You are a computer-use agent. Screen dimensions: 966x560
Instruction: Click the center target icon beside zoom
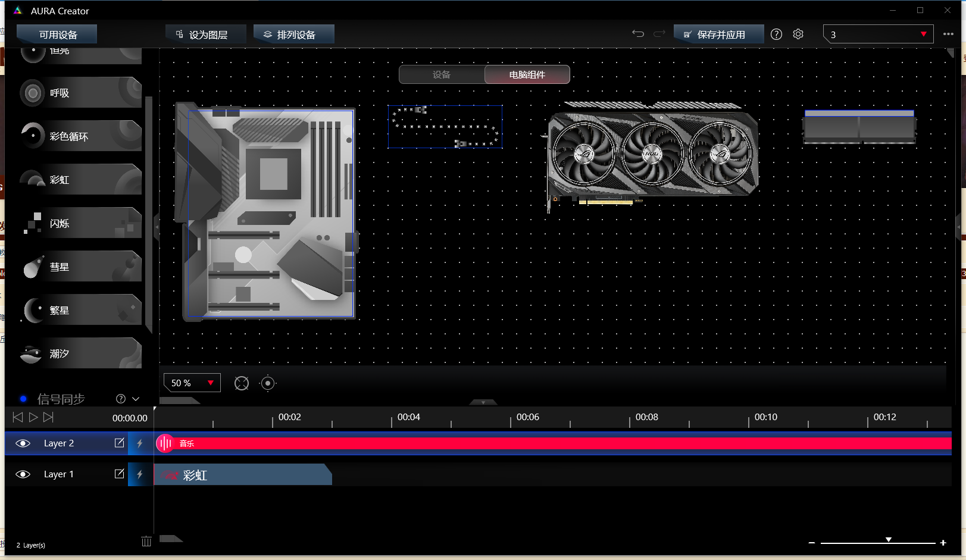coord(268,383)
